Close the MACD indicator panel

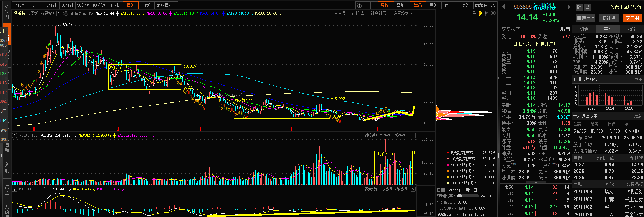[x=413, y=189]
